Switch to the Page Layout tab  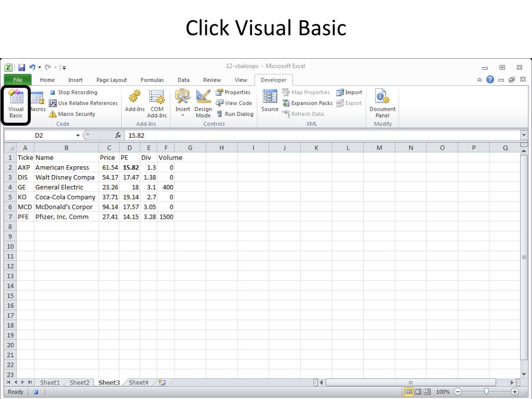112,80
